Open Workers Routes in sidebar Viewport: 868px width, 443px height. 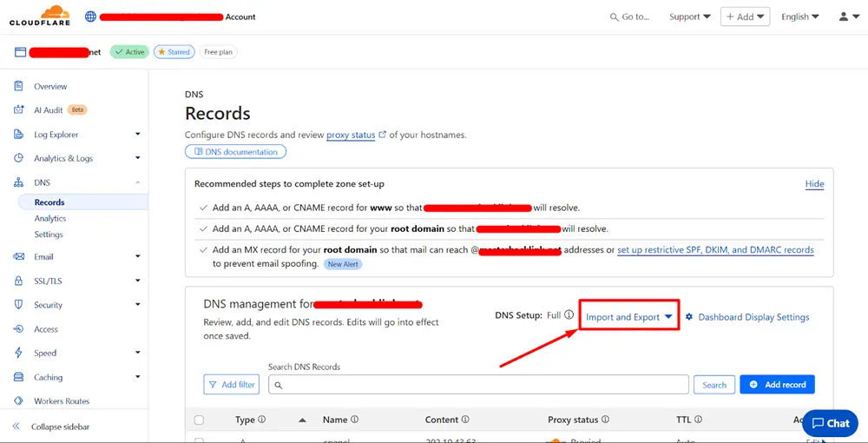click(61, 401)
